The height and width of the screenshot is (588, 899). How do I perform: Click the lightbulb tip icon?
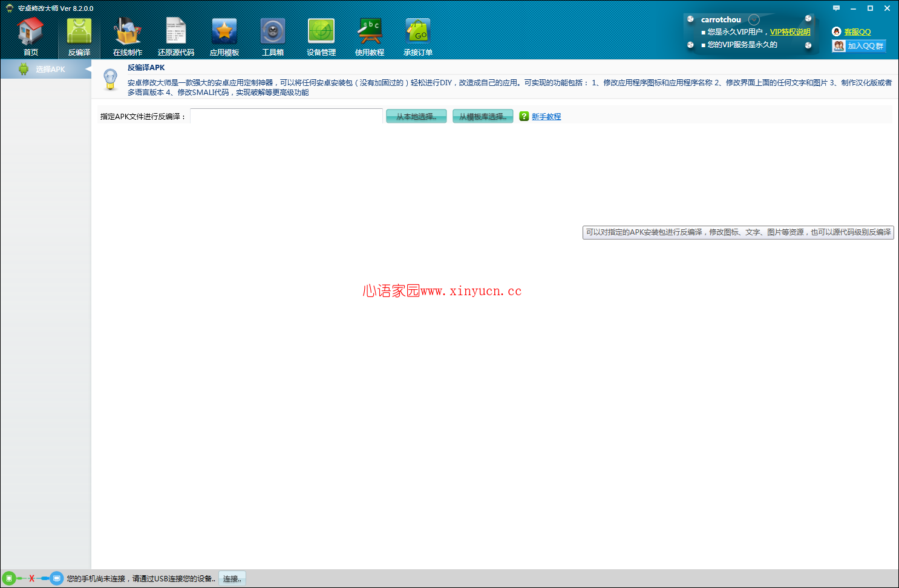[110, 79]
